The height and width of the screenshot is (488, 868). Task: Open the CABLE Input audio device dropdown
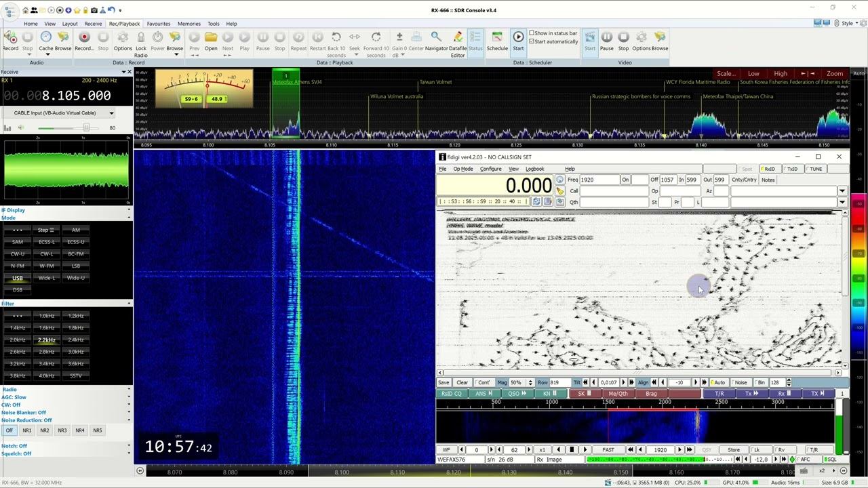pyautogui.click(x=111, y=113)
